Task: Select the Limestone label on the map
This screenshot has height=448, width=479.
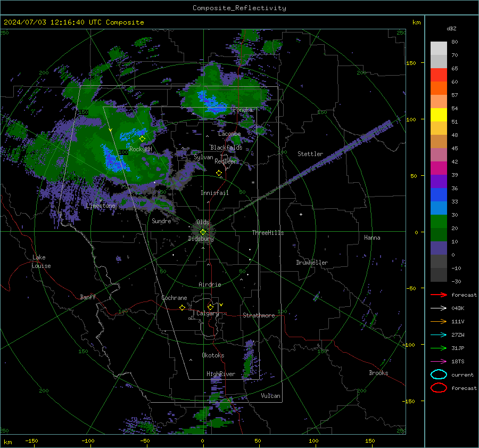Action: [x=101, y=206]
